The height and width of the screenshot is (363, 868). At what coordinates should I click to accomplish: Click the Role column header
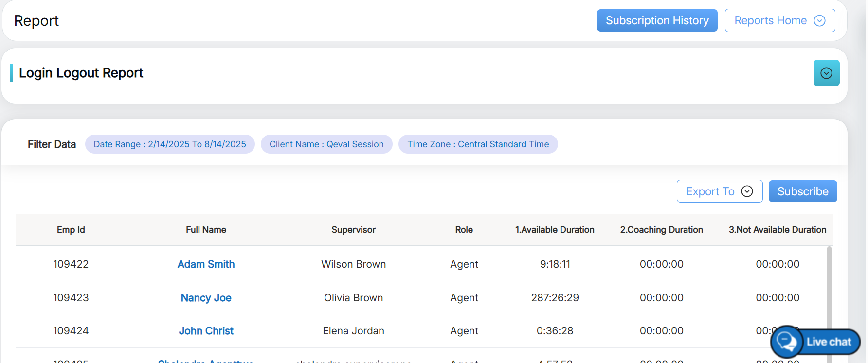[x=464, y=230]
